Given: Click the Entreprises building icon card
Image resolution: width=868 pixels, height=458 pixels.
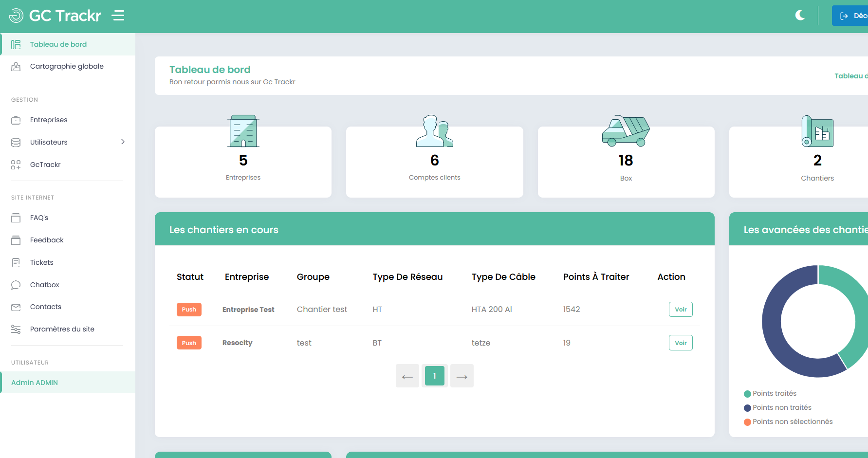Looking at the screenshot, I should point(243,131).
